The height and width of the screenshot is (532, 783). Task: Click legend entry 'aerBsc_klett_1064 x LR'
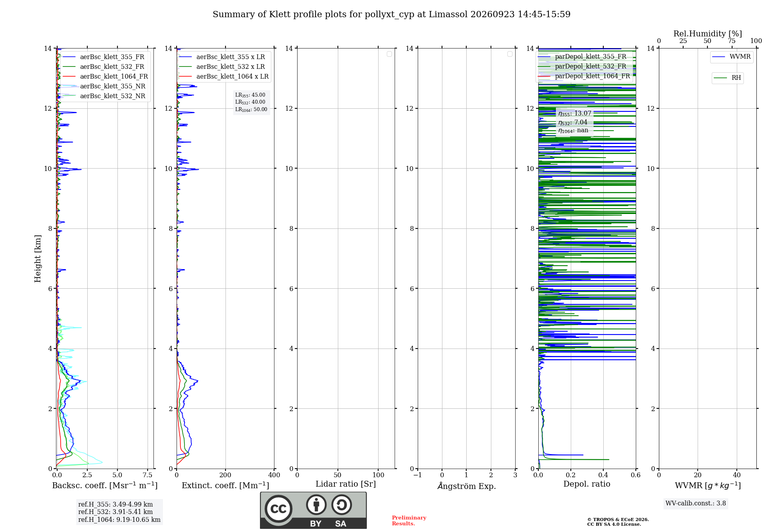(224, 77)
